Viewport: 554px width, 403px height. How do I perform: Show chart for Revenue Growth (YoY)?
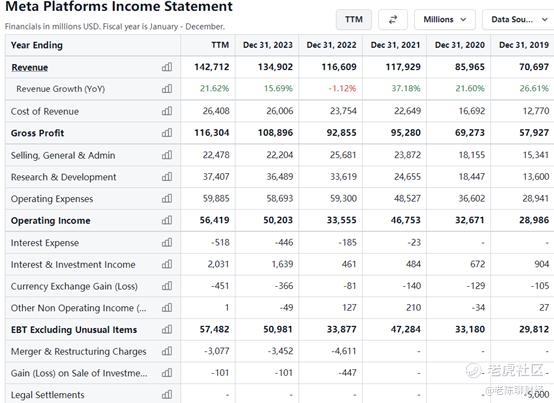tap(167, 89)
